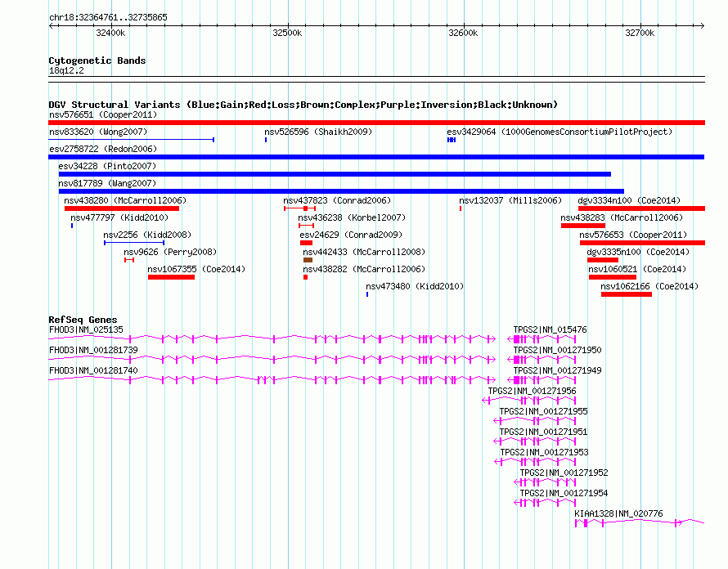Open nsv438282 (McCarroll2006) label

[x=364, y=269]
